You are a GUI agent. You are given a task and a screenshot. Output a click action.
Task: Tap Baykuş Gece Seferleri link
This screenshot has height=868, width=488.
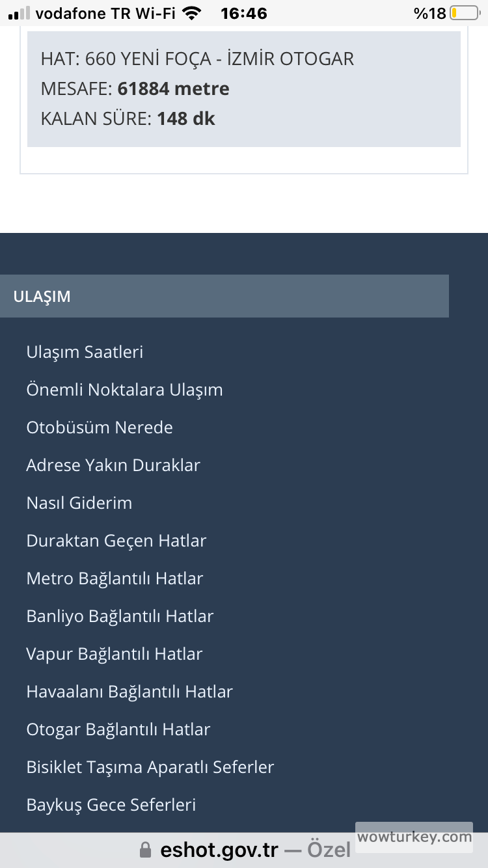pyautogui.click(x=111, y=805)
